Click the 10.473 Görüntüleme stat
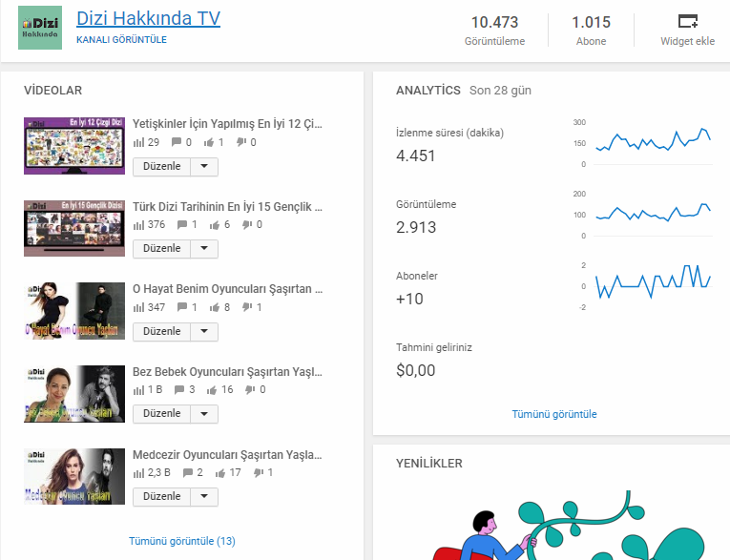This screenshot has width=730, height=560. pos(494,31)
